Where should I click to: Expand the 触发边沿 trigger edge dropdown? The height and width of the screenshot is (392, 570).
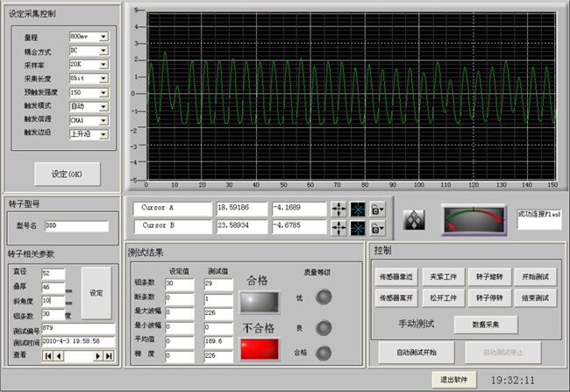pos(103,134)
